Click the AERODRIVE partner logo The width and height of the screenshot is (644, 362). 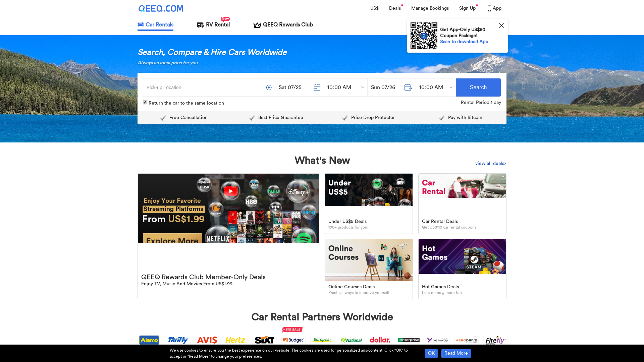click(467, 340)
